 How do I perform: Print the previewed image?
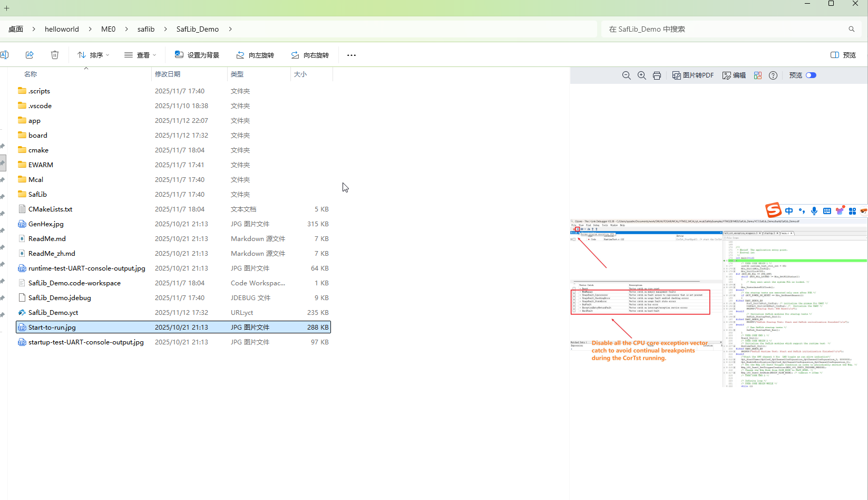tap(657, 75)
